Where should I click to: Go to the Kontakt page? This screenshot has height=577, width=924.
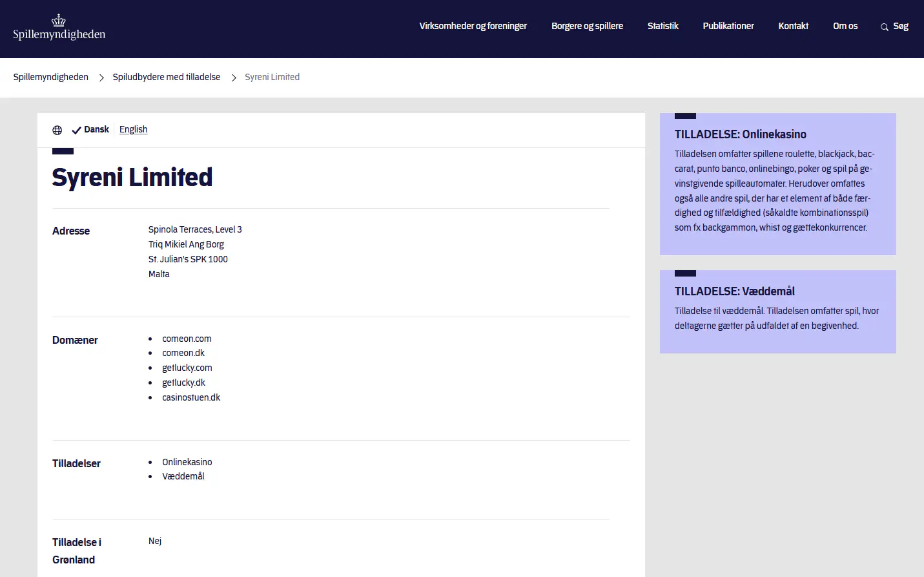pyautogui.click(x=794, y=26)
